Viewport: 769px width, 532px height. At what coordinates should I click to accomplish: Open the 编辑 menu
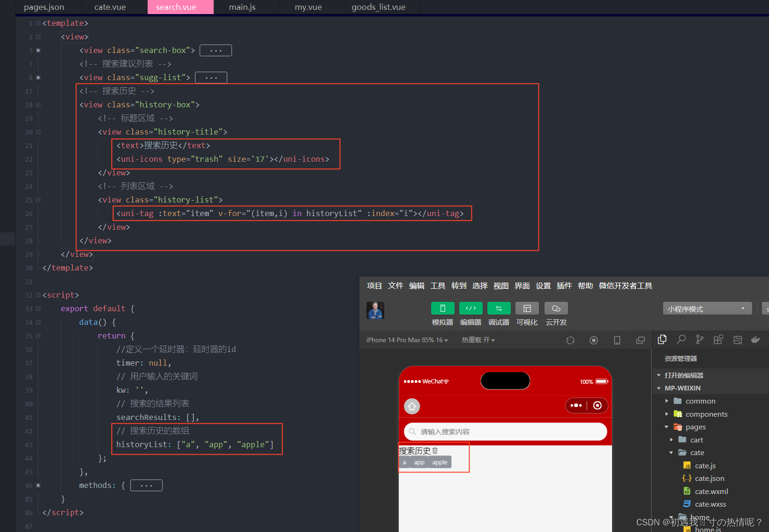[417, 285]
